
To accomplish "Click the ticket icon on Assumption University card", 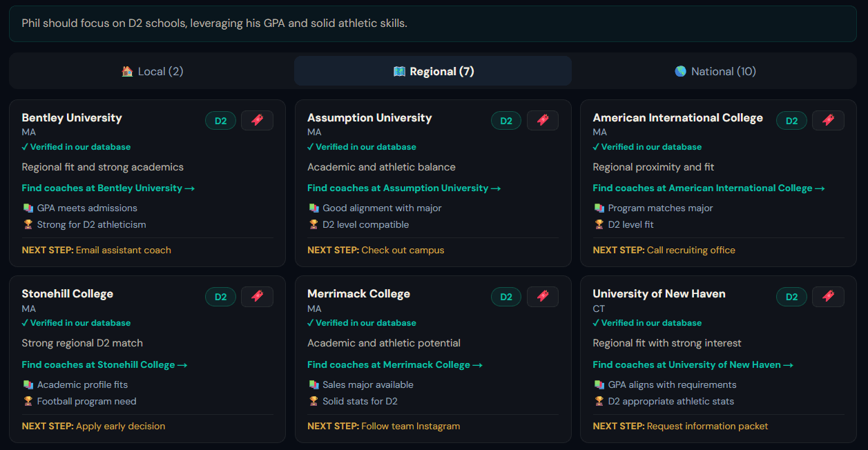I will [x=543, y=120].
